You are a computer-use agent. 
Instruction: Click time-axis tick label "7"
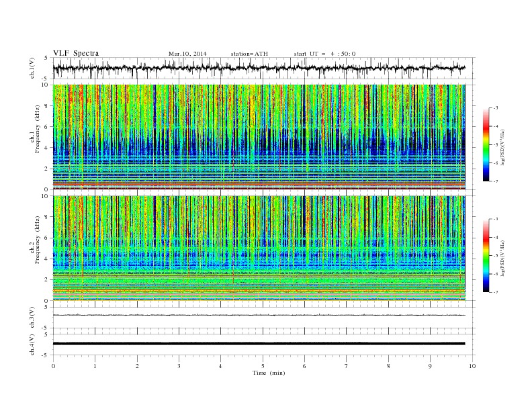tap(347, 366)
